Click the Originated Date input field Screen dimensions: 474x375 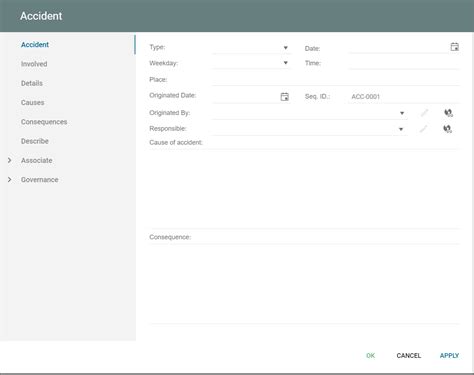pyautogui.click(x=245, y=97)
